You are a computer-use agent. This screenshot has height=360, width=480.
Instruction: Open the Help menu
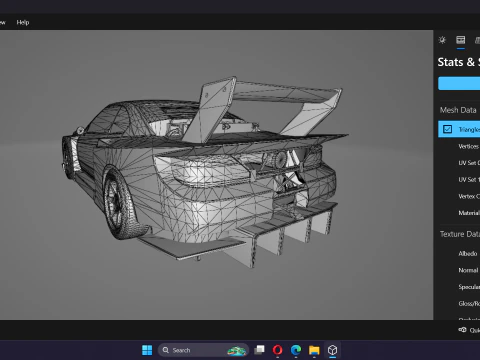click(23, 22)
